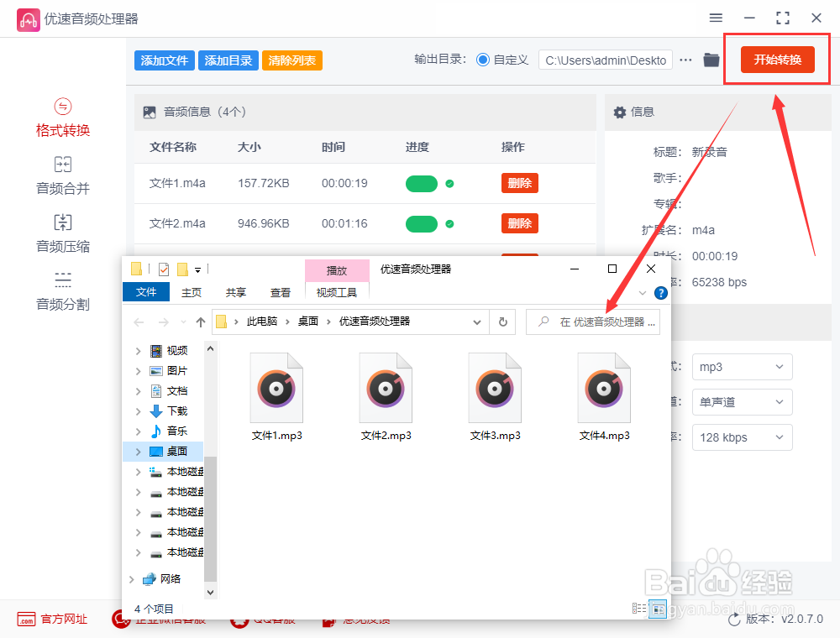Click the version refresh icon
The image size is (840, 638).
pos(734,620)
